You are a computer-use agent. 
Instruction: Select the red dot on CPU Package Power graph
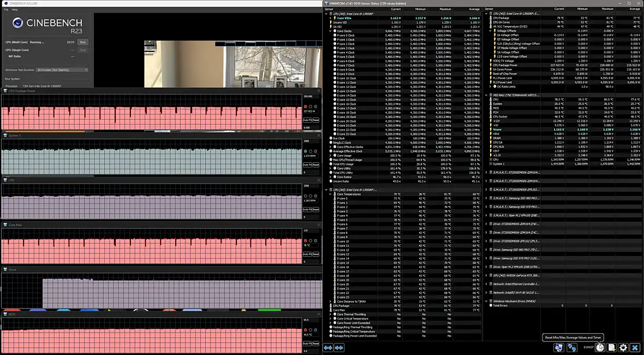305,107
